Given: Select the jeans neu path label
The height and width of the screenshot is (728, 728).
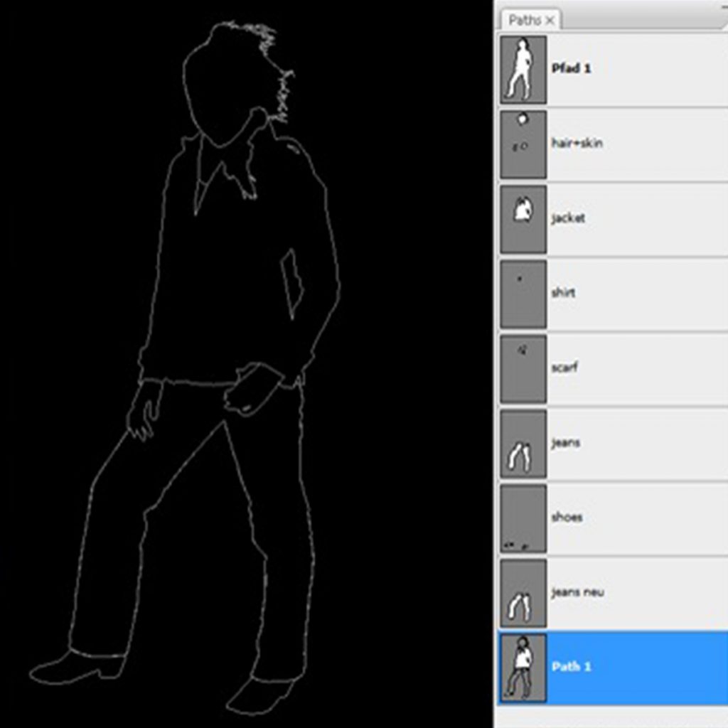Looking at the screenshot, I should click(x=577, y=592).
